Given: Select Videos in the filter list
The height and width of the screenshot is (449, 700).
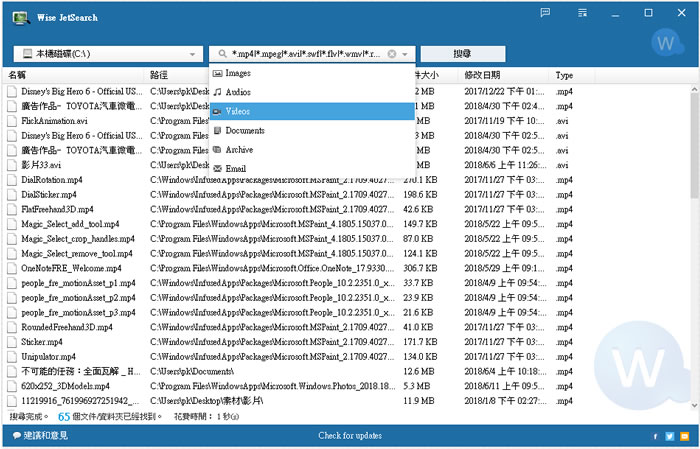Looking at the screenshot, I should 239,111.
